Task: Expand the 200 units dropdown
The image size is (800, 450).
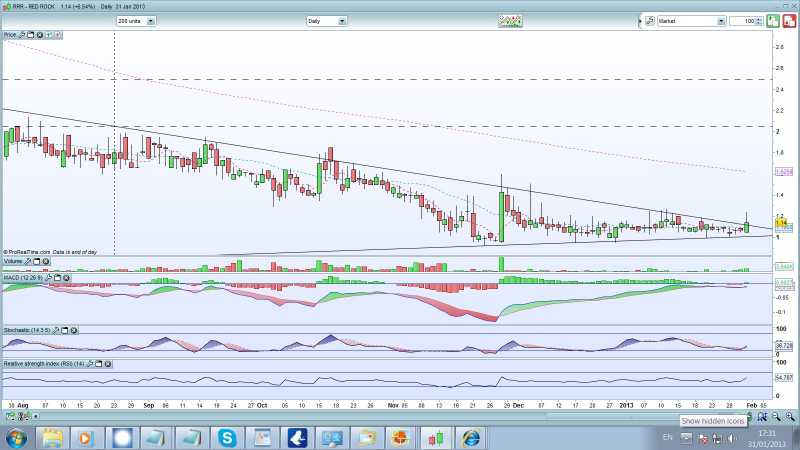Action: (148, 20)
